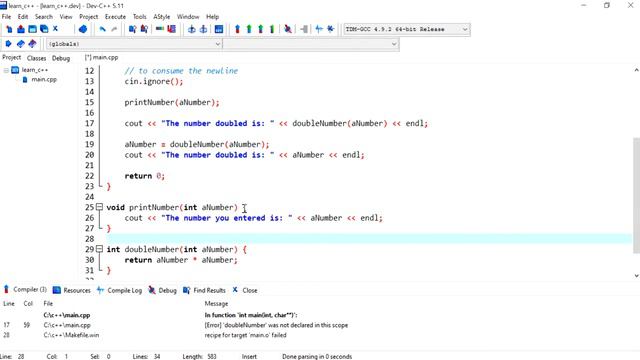This screenshot has width=640, height=360.
Task: Click the Save All toolbar icon
Action: [44, 29]
